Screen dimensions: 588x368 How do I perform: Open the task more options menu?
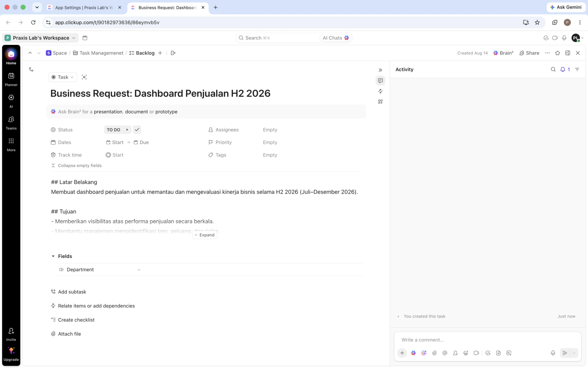547,53
